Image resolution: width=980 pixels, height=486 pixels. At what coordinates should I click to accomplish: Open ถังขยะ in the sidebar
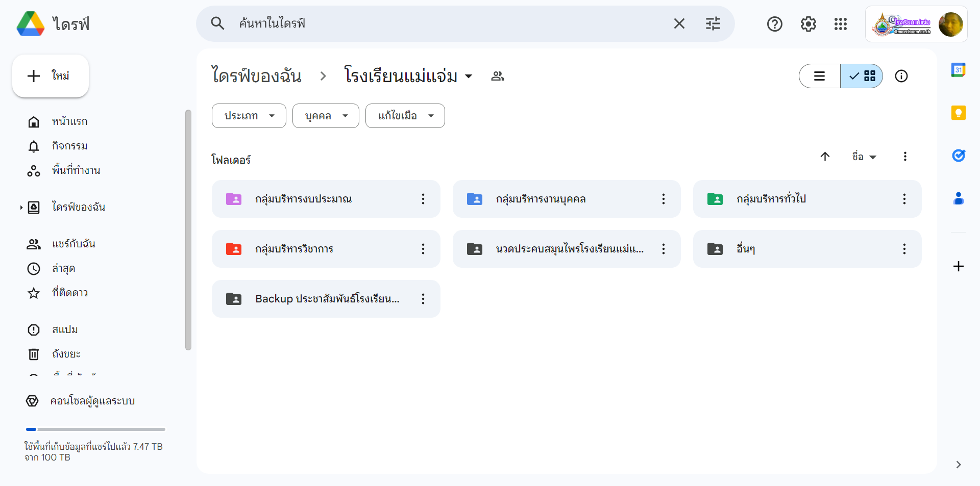click(x=66, y=354)
